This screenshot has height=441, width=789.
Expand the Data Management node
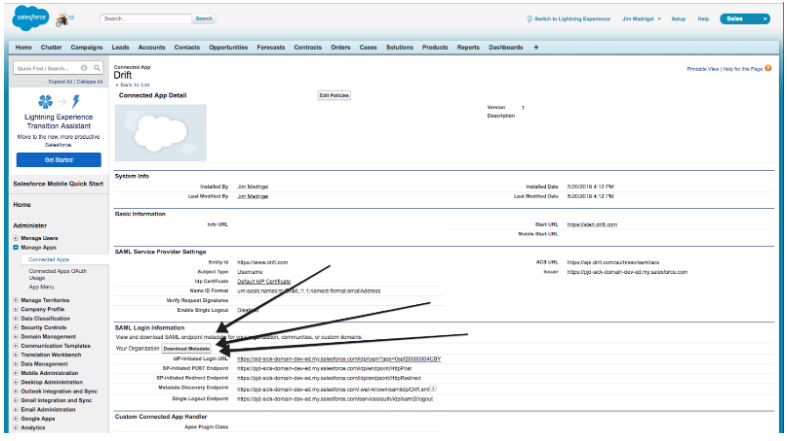pyautogui.click(x=16, y=364)
